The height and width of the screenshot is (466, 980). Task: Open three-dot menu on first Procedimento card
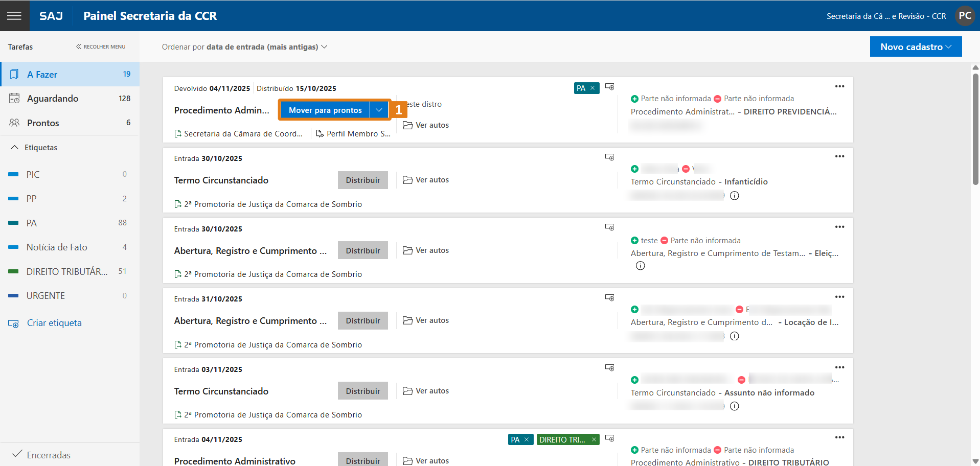(x=839, y=86)
